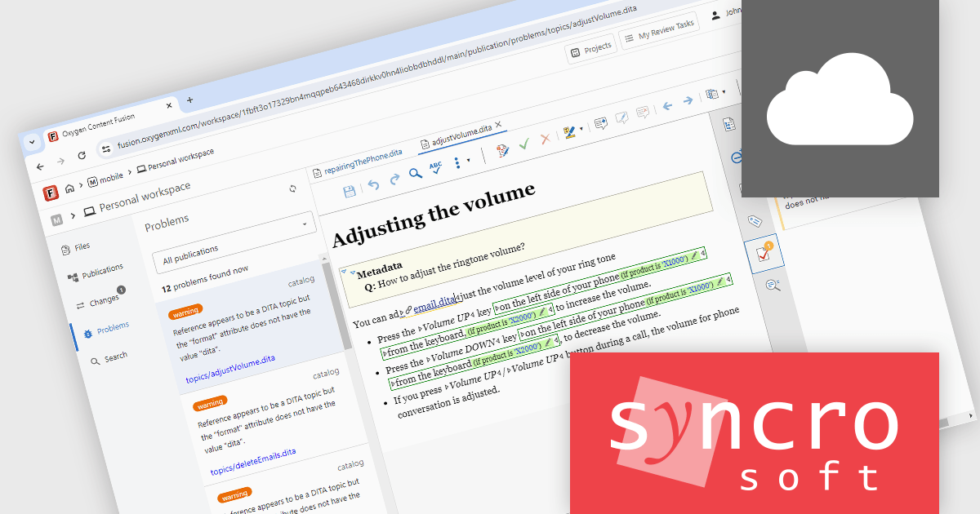Open the Publications section

point(96,273)
